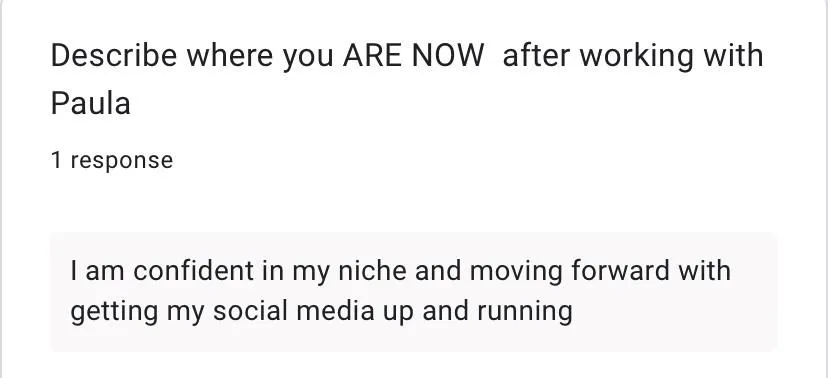Viewport: 828px width, 378px height.
Task: Click the word 'response' under the question
Action: pyautogui.click(x=121, y=161)
